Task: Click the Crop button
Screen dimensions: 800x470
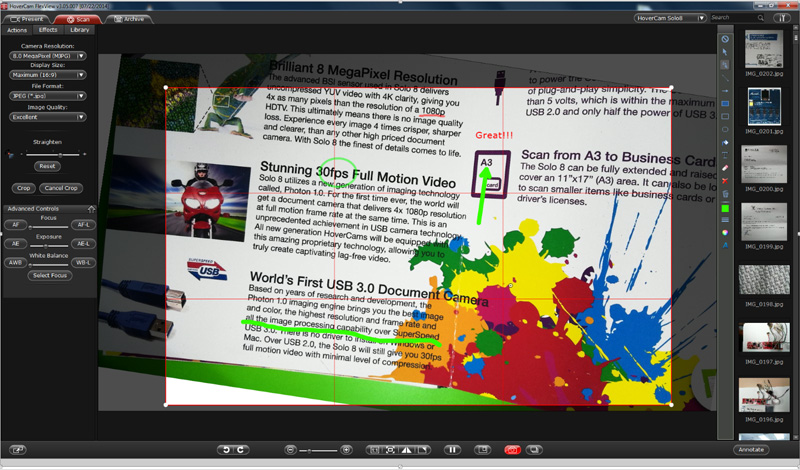Action: click(23, 188)
